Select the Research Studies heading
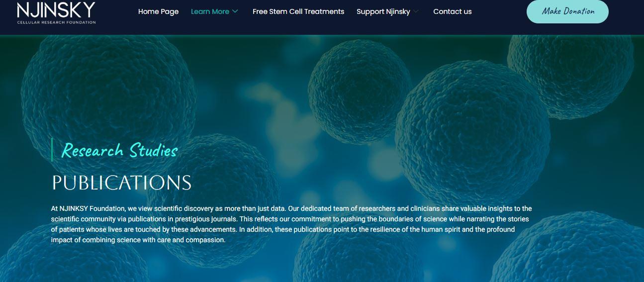This screenshot has height=282, width=644. click(119, 150)
